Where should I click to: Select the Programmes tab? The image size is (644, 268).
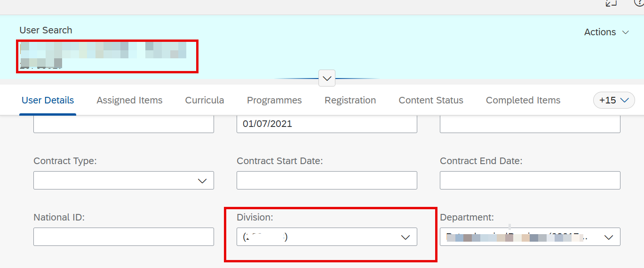[x=274, y=100]
